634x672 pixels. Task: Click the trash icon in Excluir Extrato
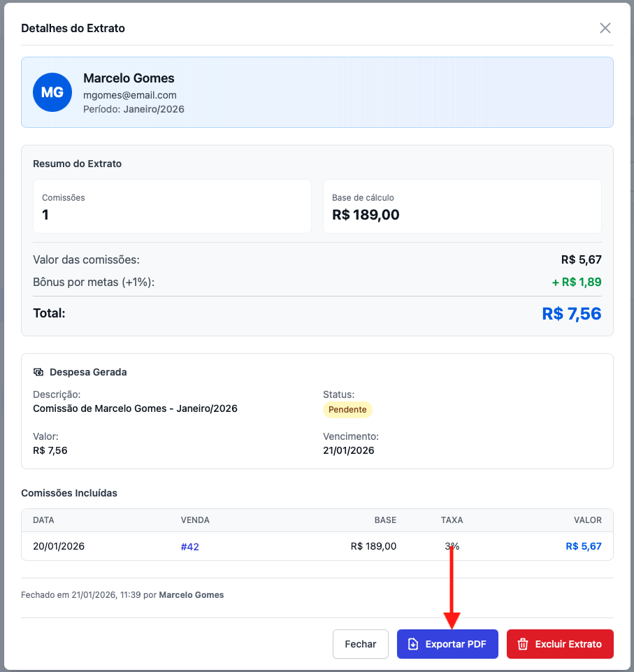click(522, 644)
